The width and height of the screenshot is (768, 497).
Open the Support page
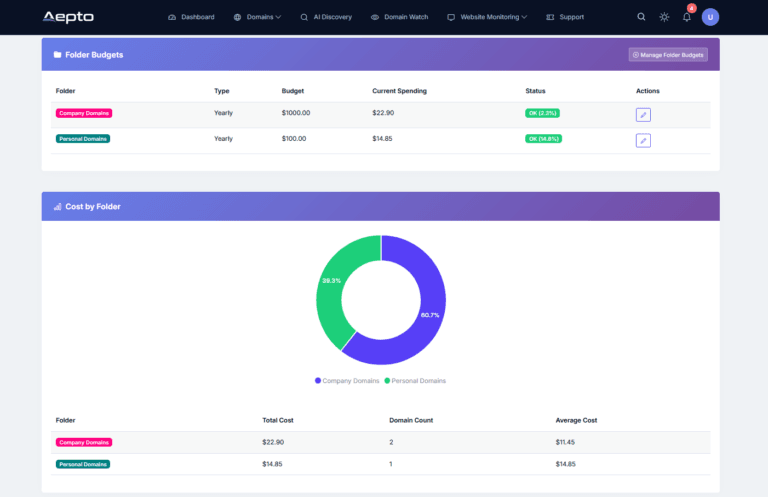point(565,17)
